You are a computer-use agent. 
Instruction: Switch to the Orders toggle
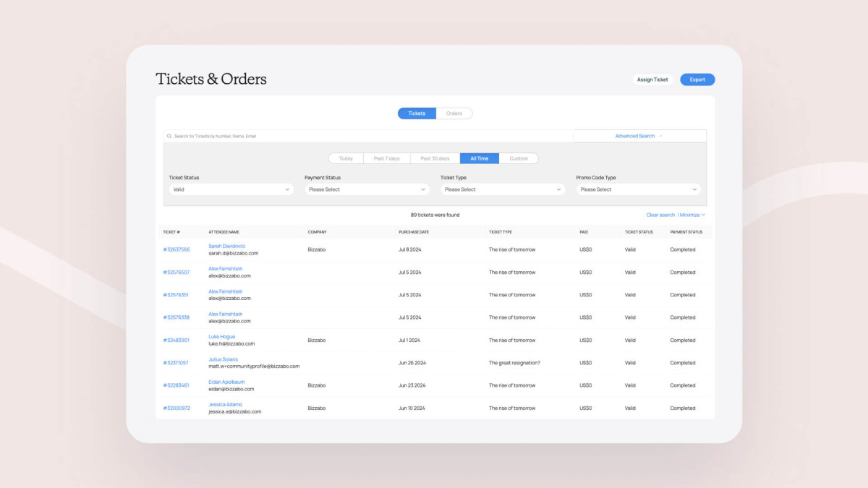(x=454, y=114)
